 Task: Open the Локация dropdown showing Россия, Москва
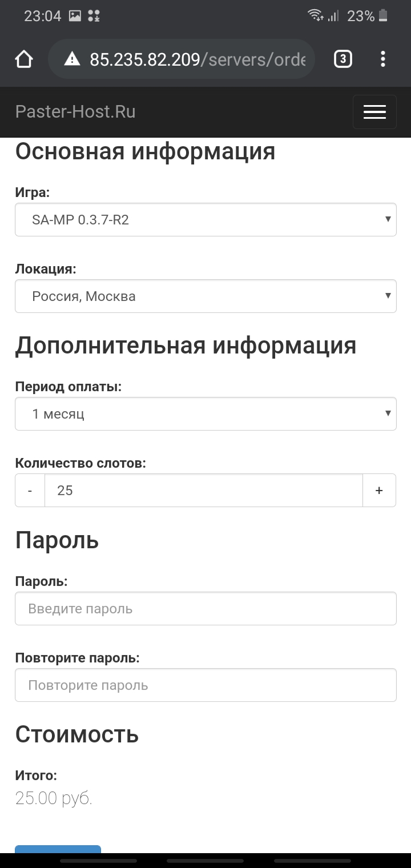[205, 296]
